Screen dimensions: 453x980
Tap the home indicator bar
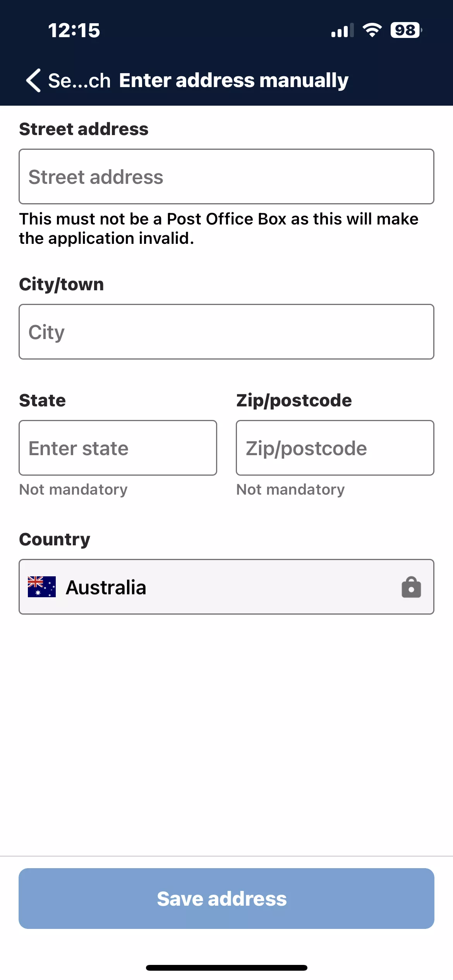pos(226,968)
